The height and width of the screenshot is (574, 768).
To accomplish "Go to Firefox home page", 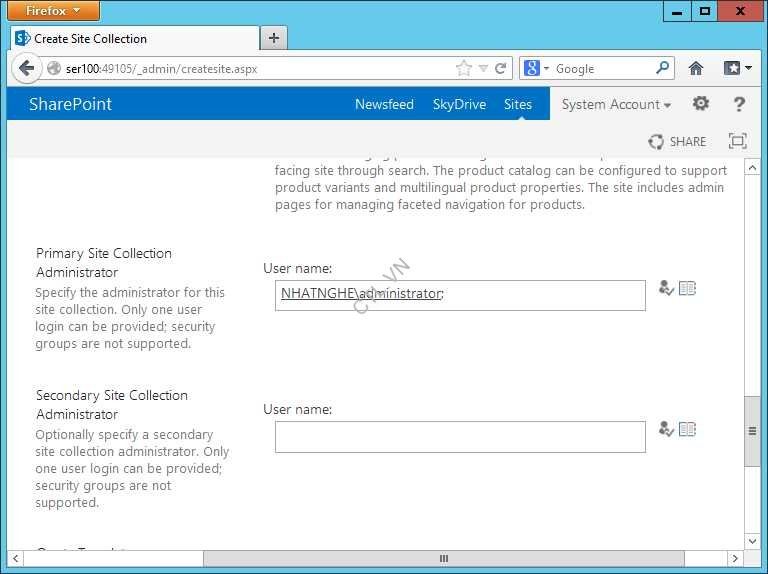I will click(x=696, y=68).
